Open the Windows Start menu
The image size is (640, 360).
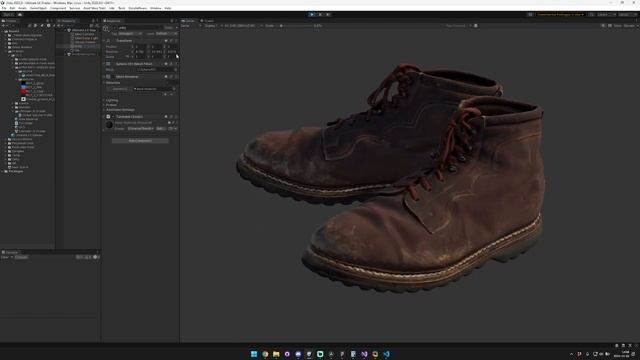coord(254,354)
